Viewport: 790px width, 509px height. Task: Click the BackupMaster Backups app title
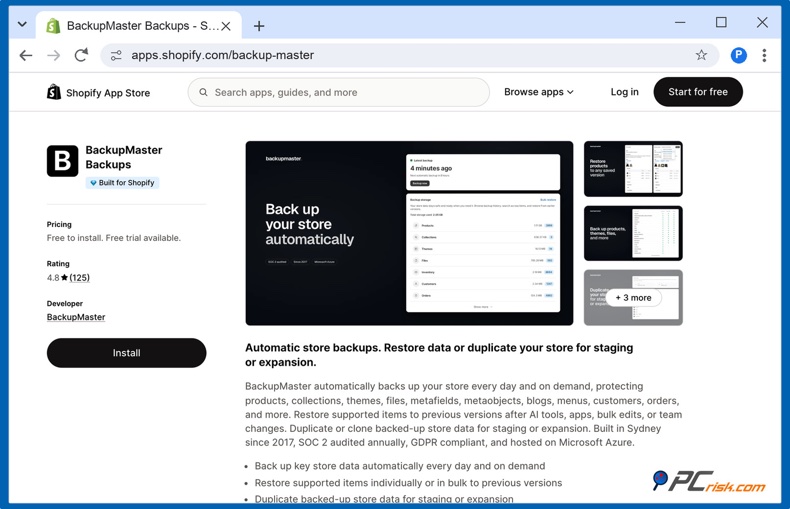(x=123, y=157)
